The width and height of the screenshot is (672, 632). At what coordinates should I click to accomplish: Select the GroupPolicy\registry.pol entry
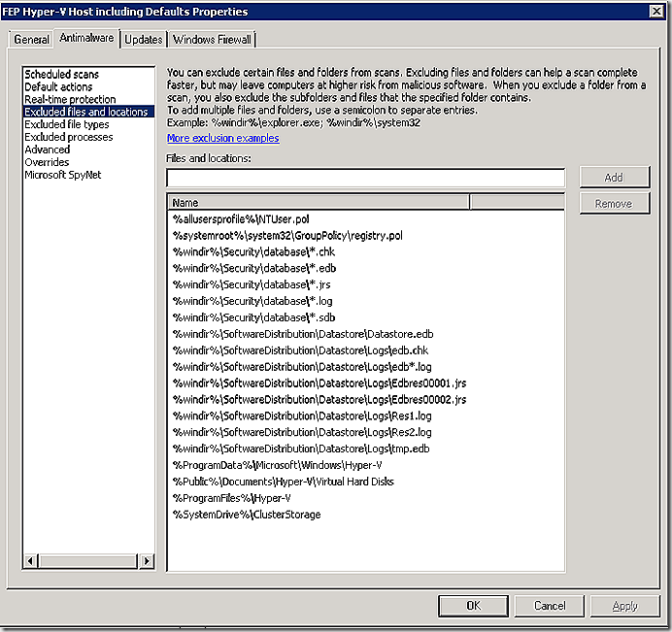pyautogui.click(x=287, y=236)
